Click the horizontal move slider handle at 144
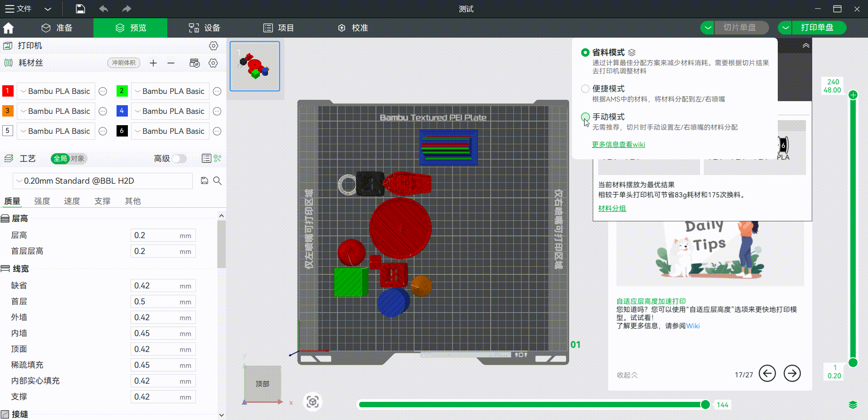Viewport: 868px width, 420px height. point(705,405)
